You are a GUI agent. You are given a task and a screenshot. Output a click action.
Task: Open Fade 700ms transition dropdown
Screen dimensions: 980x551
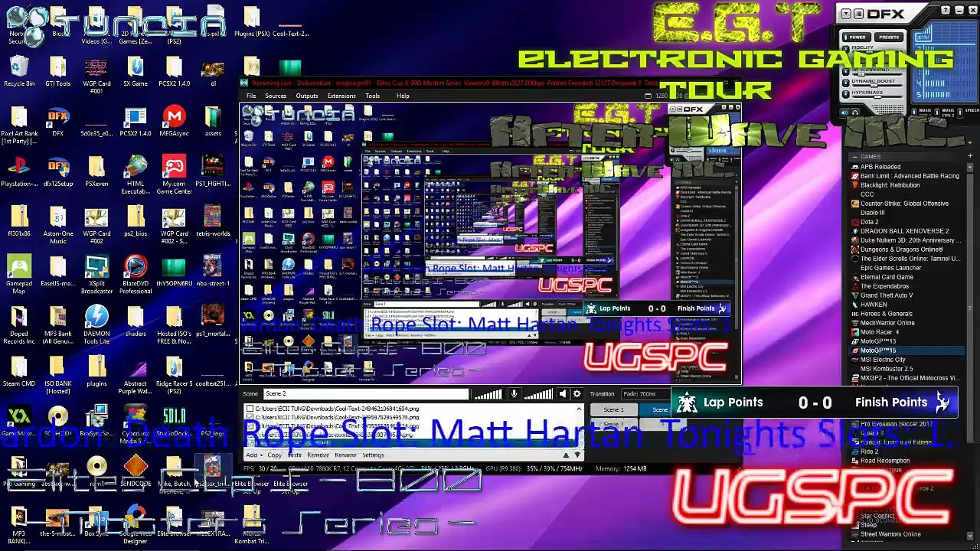[x=646, y=394]
